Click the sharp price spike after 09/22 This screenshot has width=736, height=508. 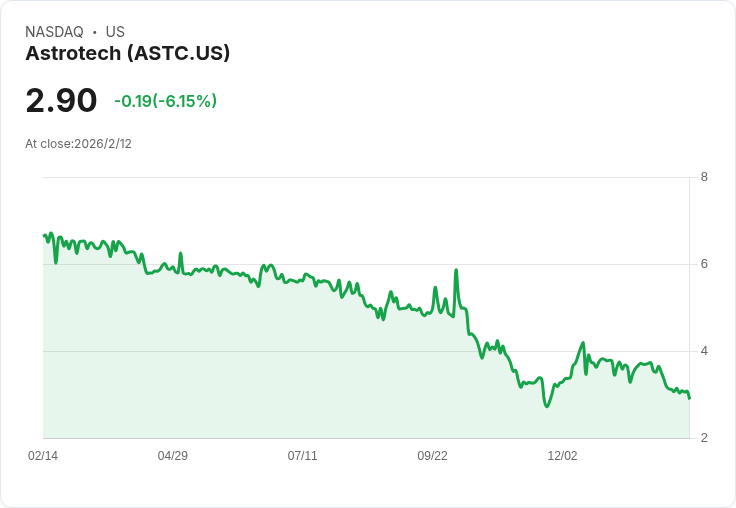(x=456, y=270)
